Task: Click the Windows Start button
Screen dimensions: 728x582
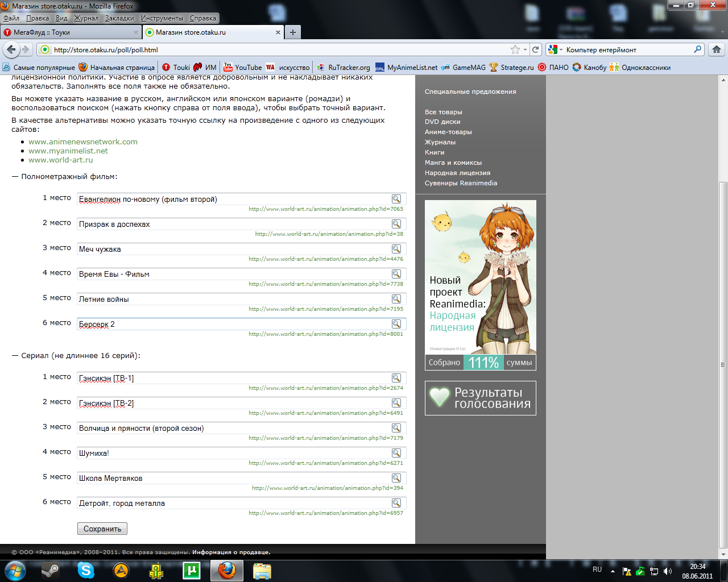Action: (15, 570)
